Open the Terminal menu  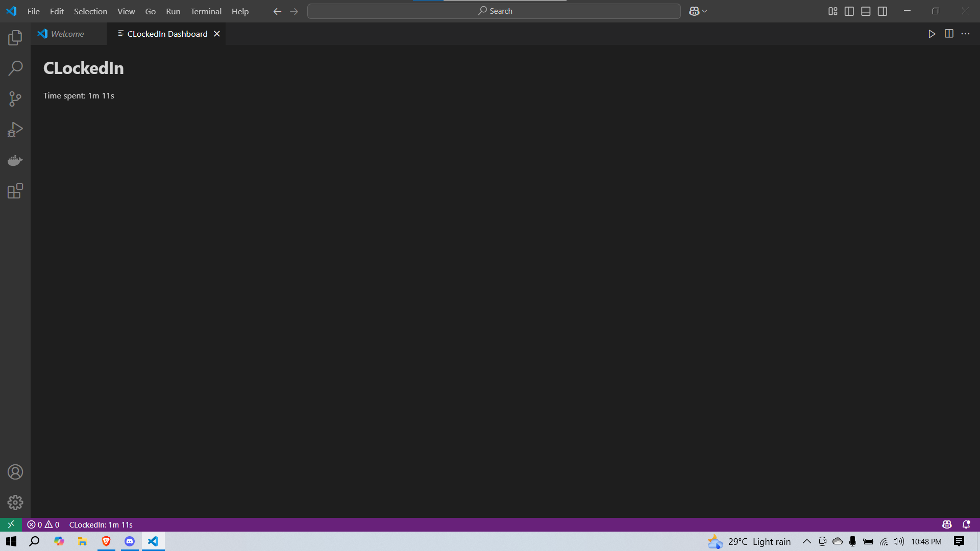click(x=206, y=11)
